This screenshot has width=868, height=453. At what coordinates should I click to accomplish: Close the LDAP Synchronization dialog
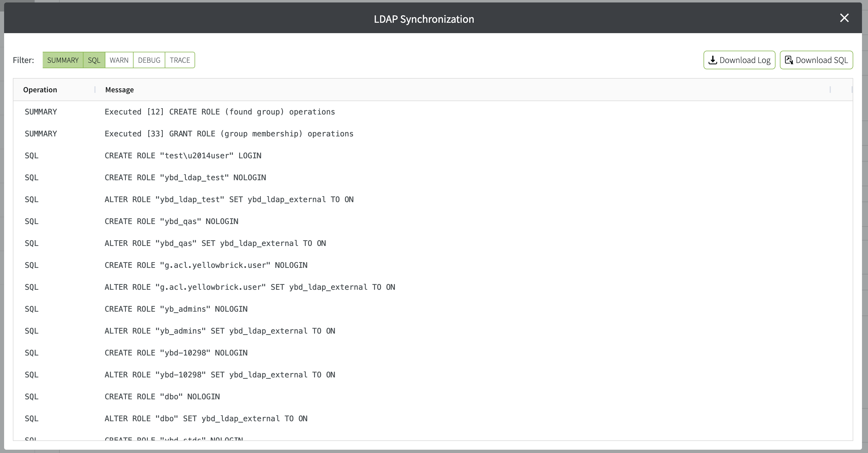(x=844, y=18)
